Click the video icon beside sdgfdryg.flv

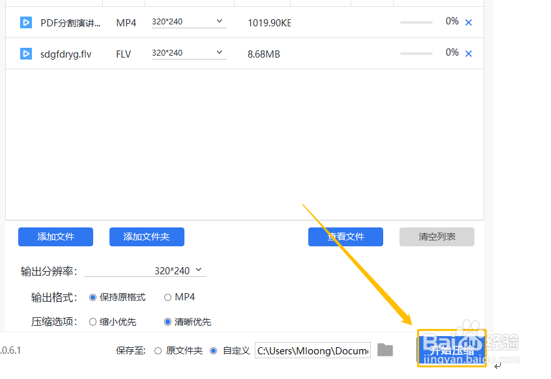point(26,54)
